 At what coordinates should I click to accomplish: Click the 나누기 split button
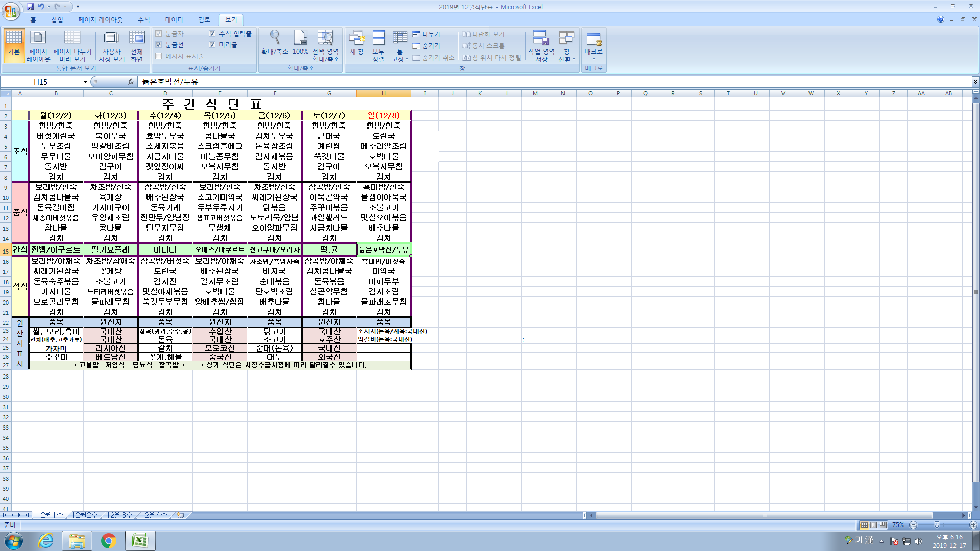pyautogui.click(x=427, y=34)
